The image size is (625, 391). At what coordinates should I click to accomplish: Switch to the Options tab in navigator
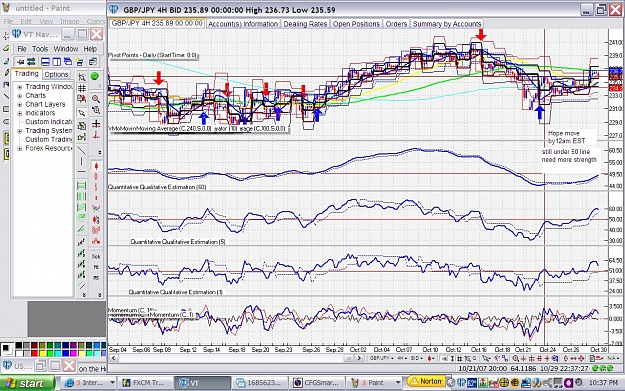tap(56, 75)
